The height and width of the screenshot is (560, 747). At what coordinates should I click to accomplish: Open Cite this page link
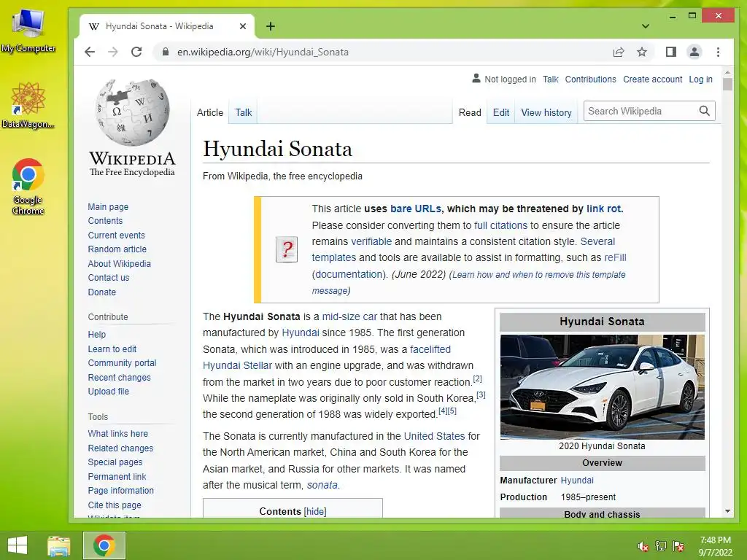(x=115, y=505)
